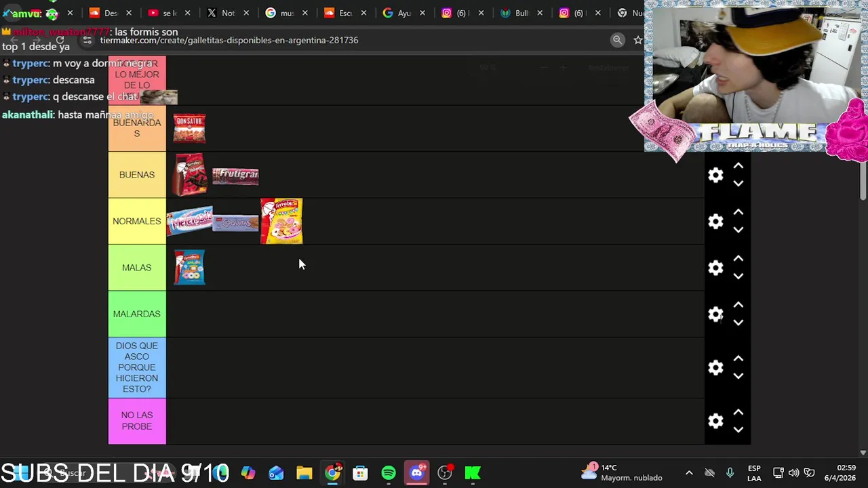Select the Frutigran cookie image
Viewport: 868px width, 488px height.
235,176
